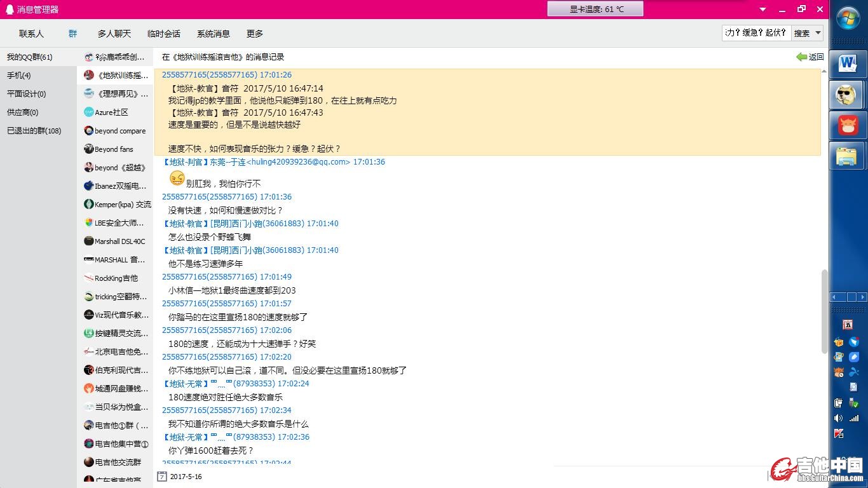Image resolution: width=868 pixels, height=488 pixels.
Task: Click the 2558577165 sender header at 17:01:26
Action: point(227,75)
